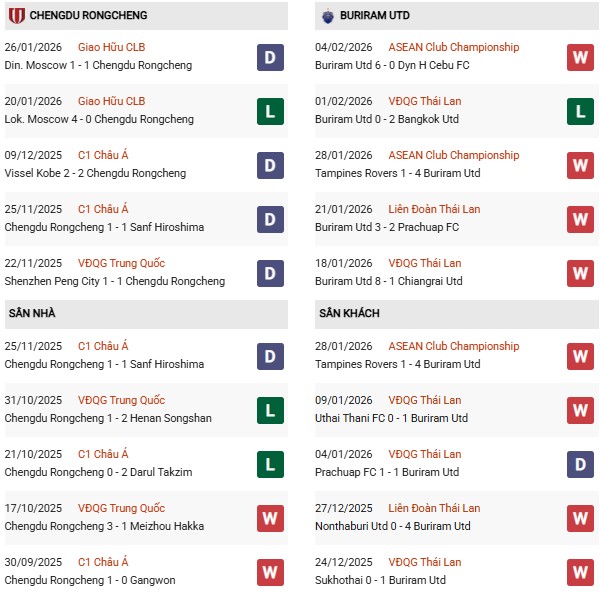Click loss badge for Lok. Moscow match
This screenshot has width=600, height=593.
click(270, 111)
